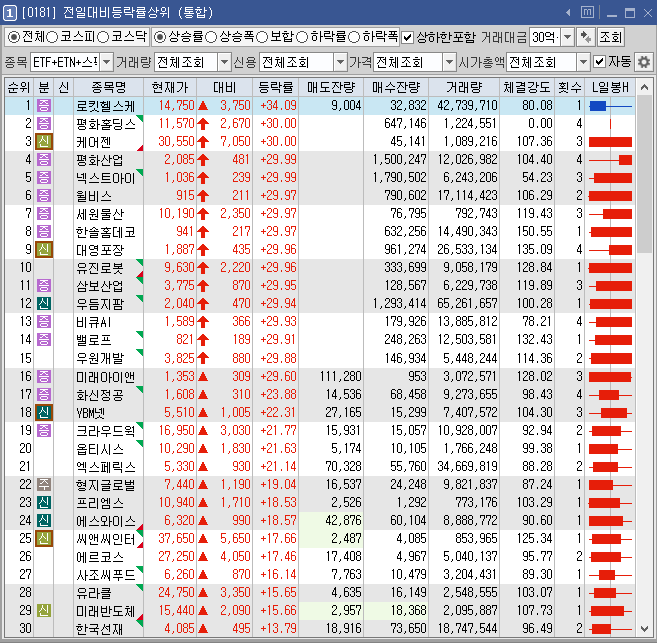Sort by 매수잔량 column header
This screenshot has height=643, width=657.
click(x=396, y=87)
